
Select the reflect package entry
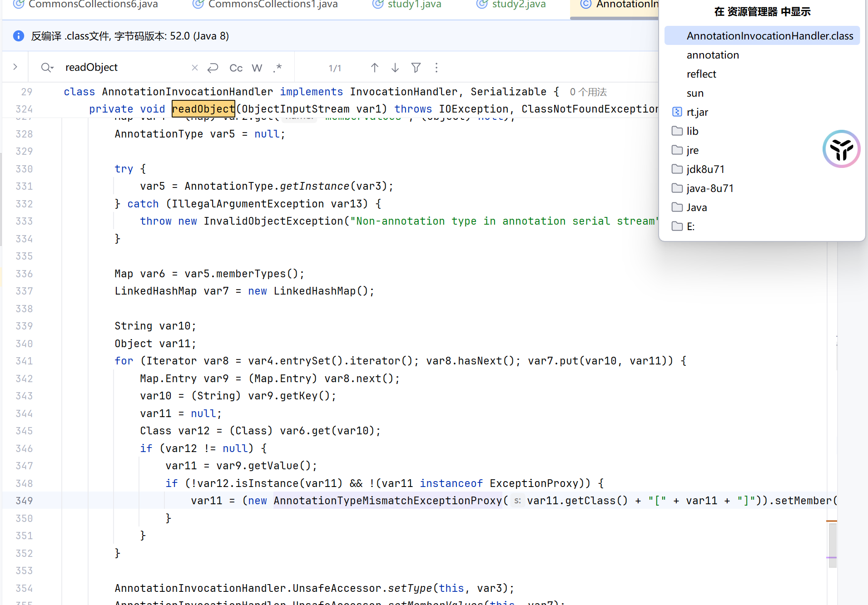762,74
